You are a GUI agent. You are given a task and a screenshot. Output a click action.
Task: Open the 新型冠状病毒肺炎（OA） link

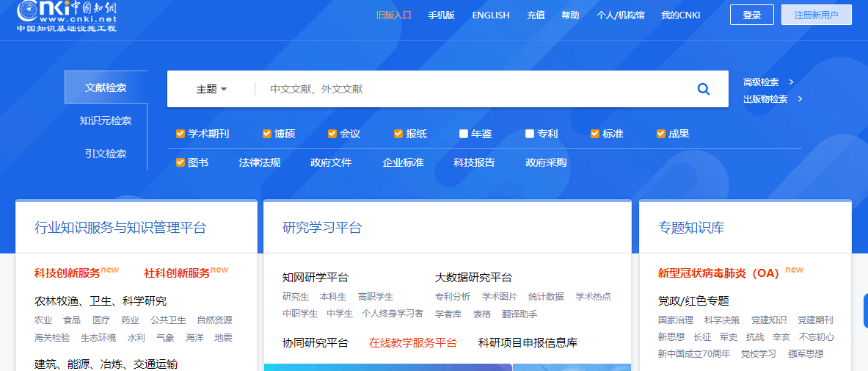pos(718,273)
